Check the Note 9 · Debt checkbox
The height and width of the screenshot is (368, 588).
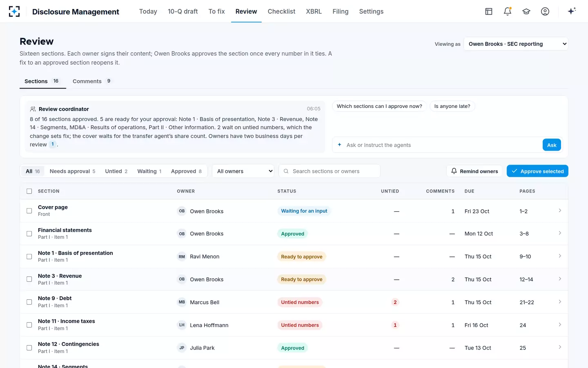pos(29,302)
